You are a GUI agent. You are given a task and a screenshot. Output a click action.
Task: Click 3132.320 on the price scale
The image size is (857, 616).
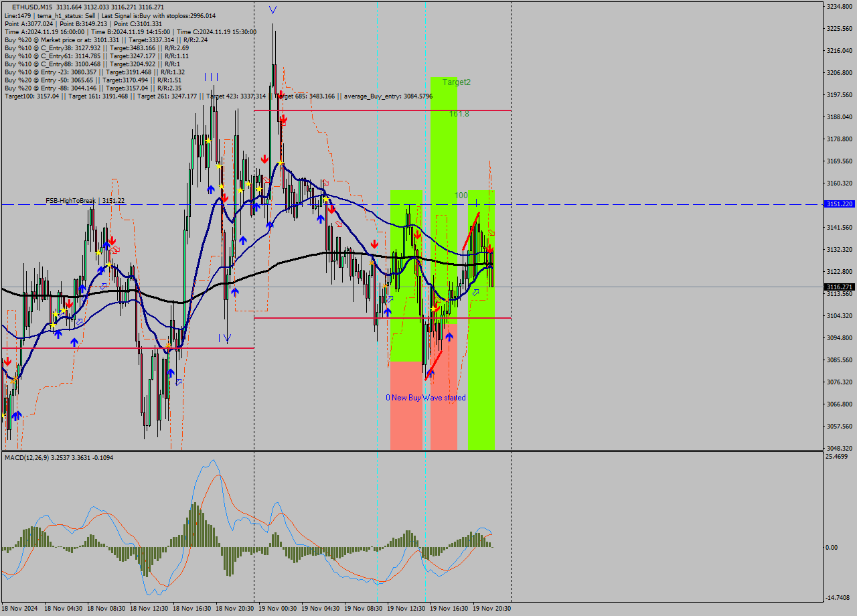tap(840, 249)
